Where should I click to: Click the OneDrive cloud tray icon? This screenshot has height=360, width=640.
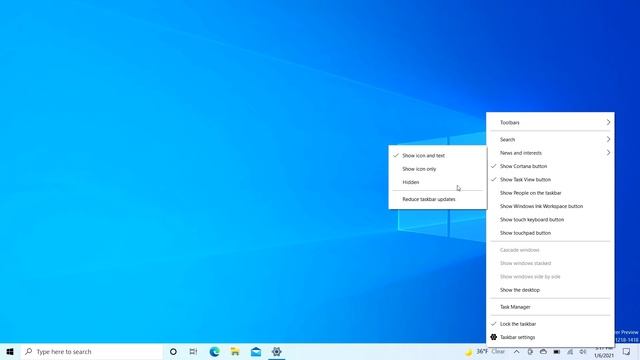[x=543, y=351]
